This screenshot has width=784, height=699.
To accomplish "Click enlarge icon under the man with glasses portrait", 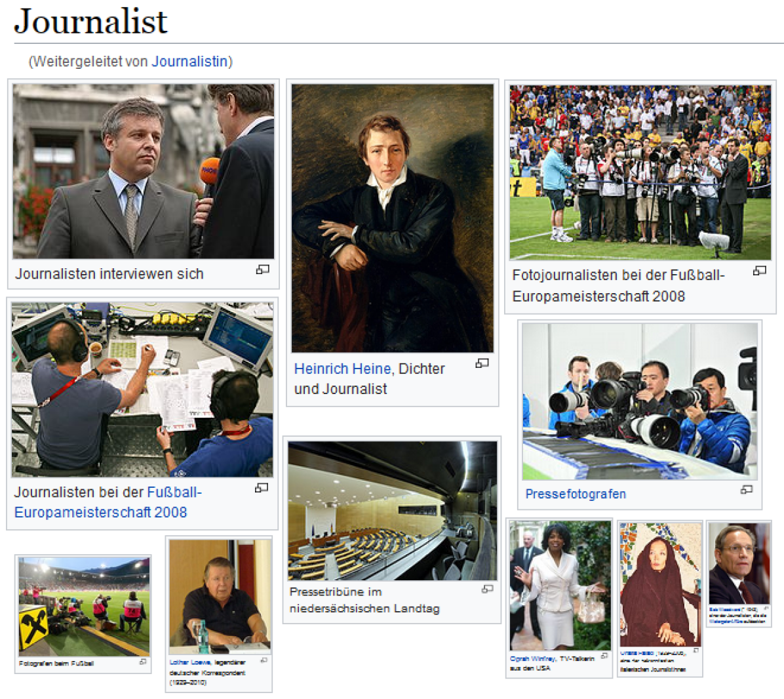I will [x=766, y=608].
